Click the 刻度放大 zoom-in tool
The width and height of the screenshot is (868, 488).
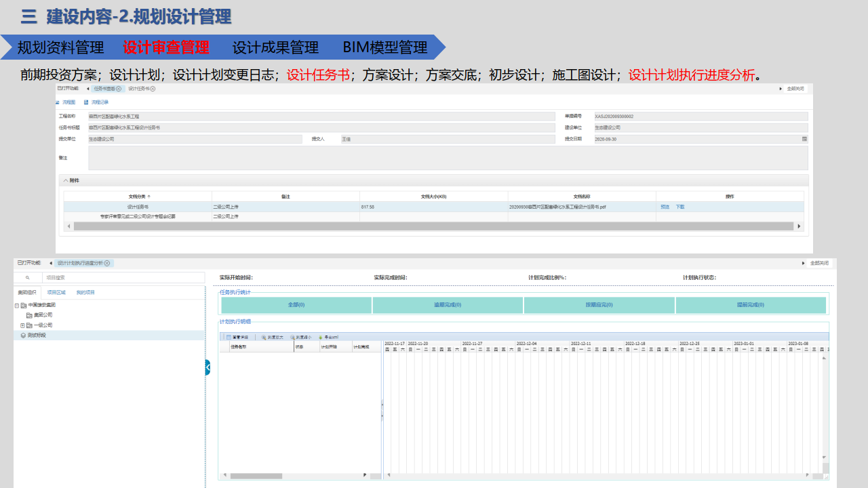[x=271, y=337]
